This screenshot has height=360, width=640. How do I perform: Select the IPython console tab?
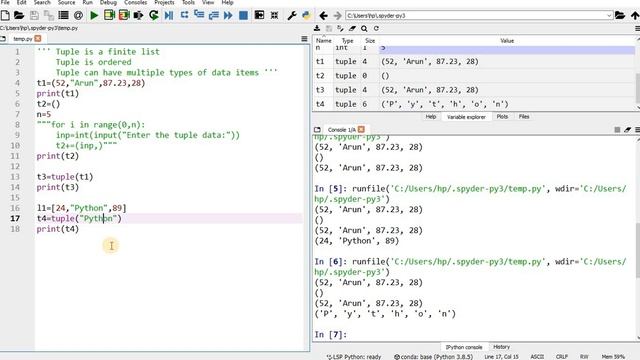(x=464, y=347)
